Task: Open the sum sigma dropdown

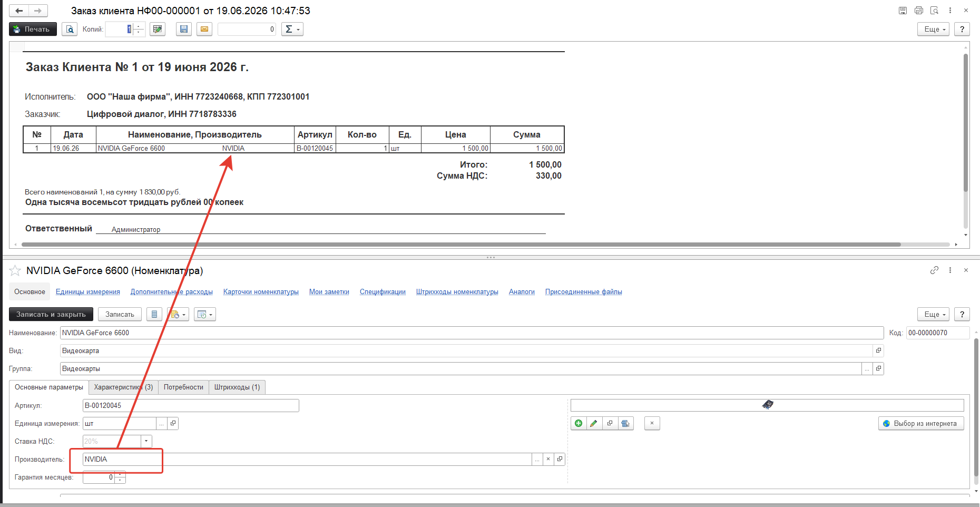Action: pos(292,29)
